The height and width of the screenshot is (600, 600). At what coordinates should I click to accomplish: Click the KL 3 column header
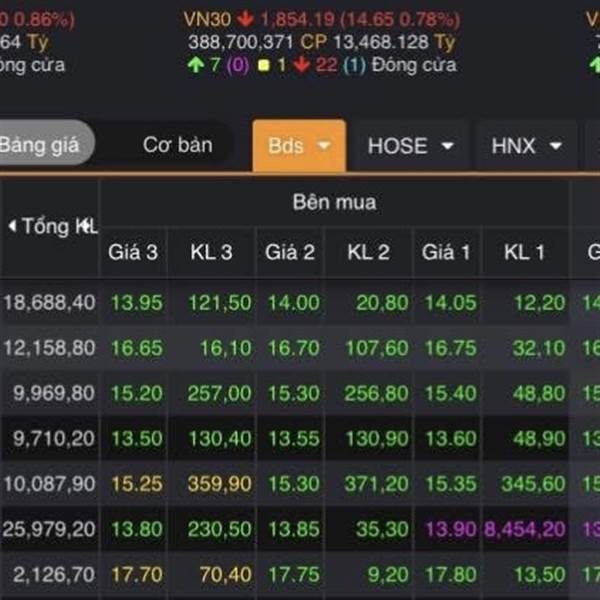coord(211,253)
